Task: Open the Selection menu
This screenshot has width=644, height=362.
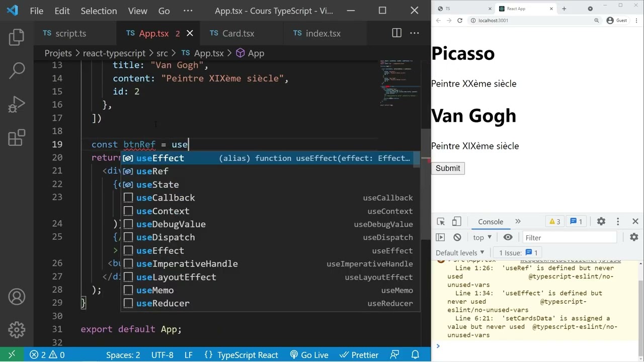Action: (99, 11)
